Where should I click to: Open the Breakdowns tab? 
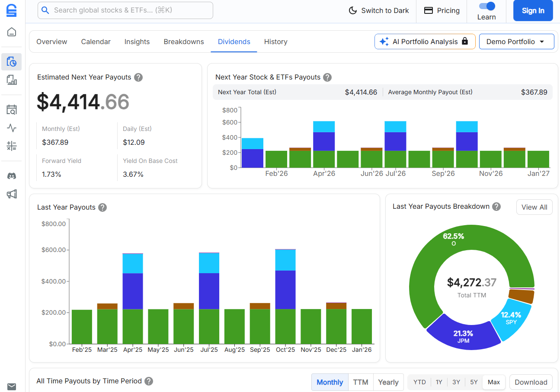pyautogui.click(x=183, y=41)
